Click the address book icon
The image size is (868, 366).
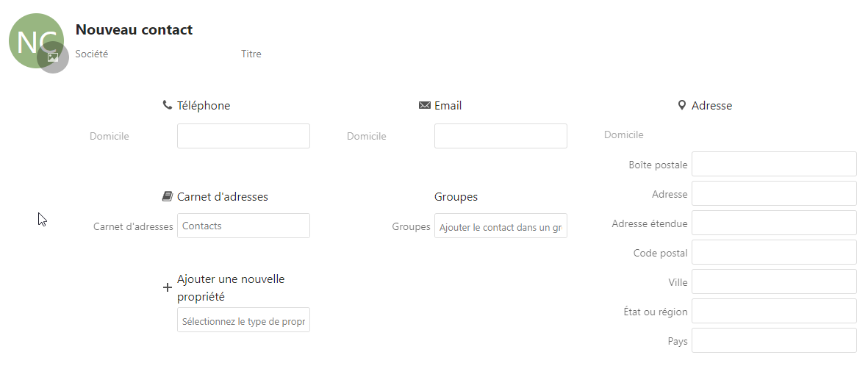167,197
